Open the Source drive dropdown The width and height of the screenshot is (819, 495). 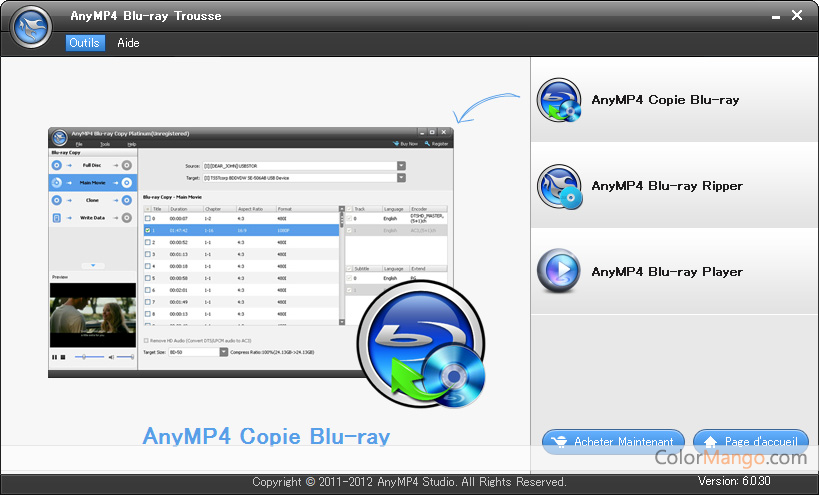click(x=401, y=165)
